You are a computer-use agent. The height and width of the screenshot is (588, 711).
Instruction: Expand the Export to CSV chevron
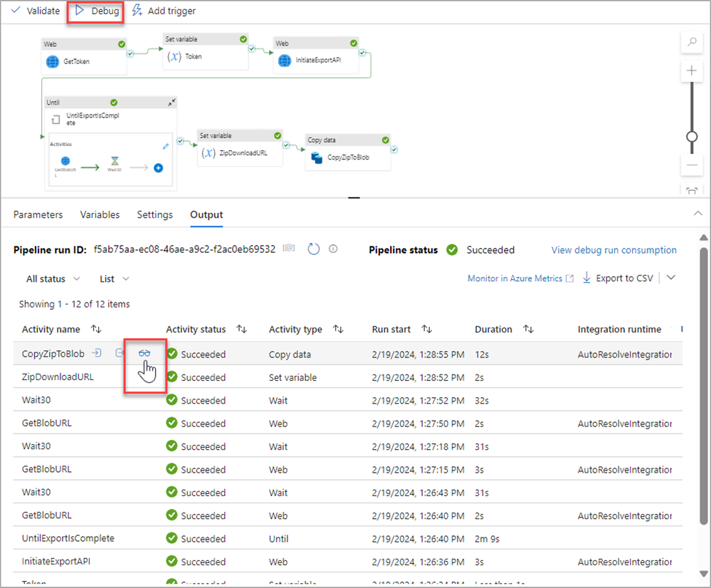pyautogui.click(x=671, y=277)
